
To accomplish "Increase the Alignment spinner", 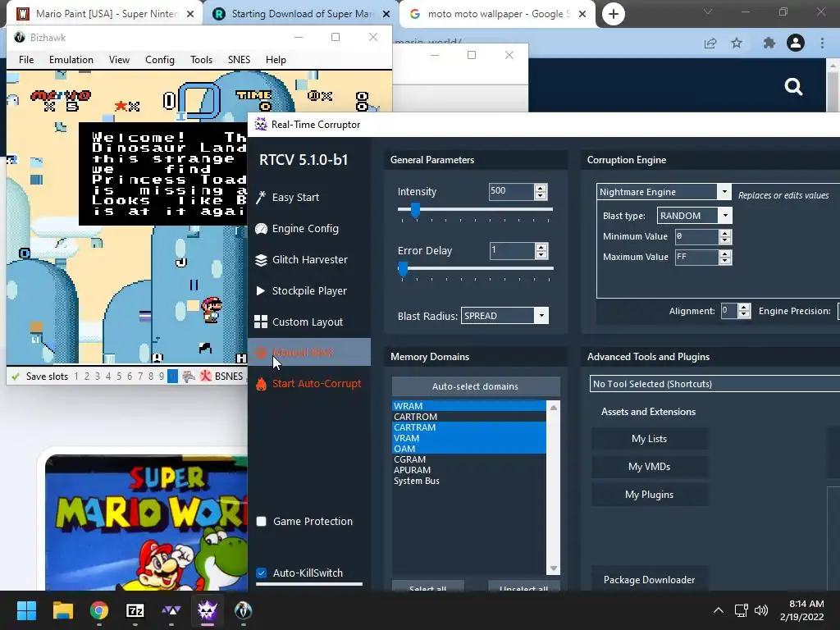I will (x=743, y=308).
